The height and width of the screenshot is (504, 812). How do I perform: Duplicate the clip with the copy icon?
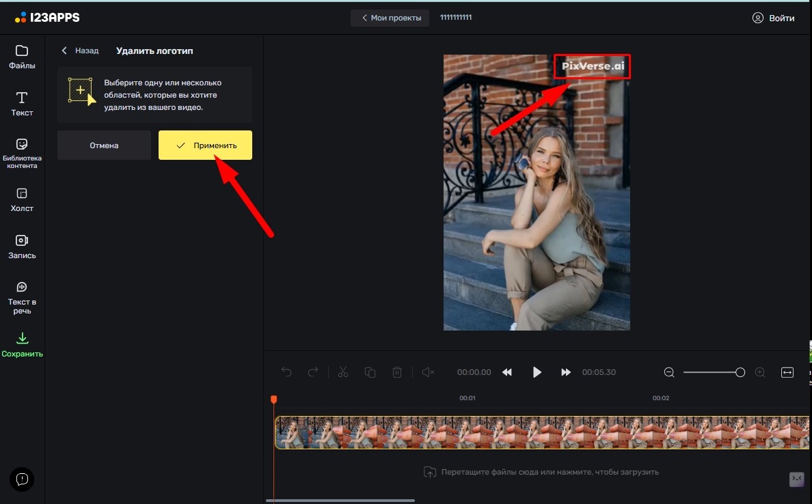(370, 372)
